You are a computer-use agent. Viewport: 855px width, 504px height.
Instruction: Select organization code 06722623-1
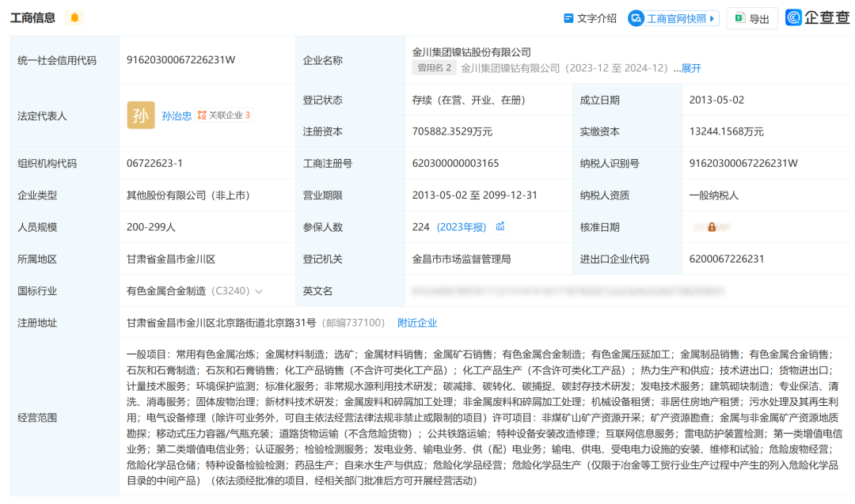click(154, 164)
